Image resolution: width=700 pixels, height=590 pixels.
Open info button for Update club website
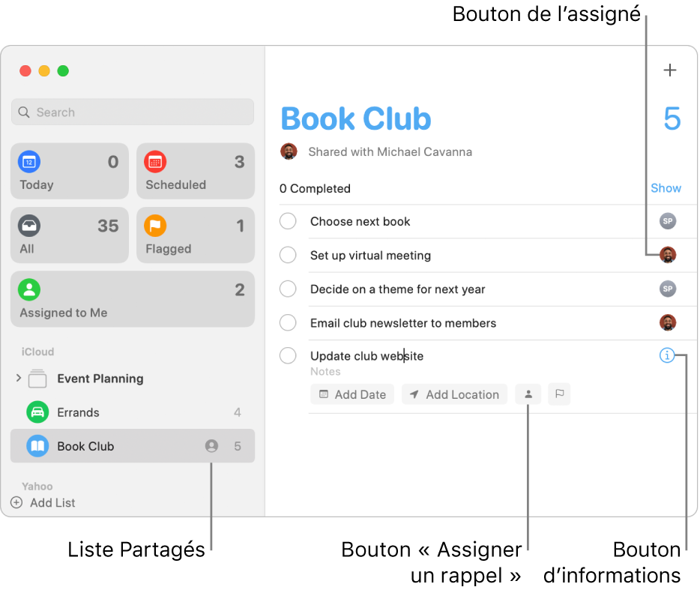pyautogui.click(x=666, y=355)
